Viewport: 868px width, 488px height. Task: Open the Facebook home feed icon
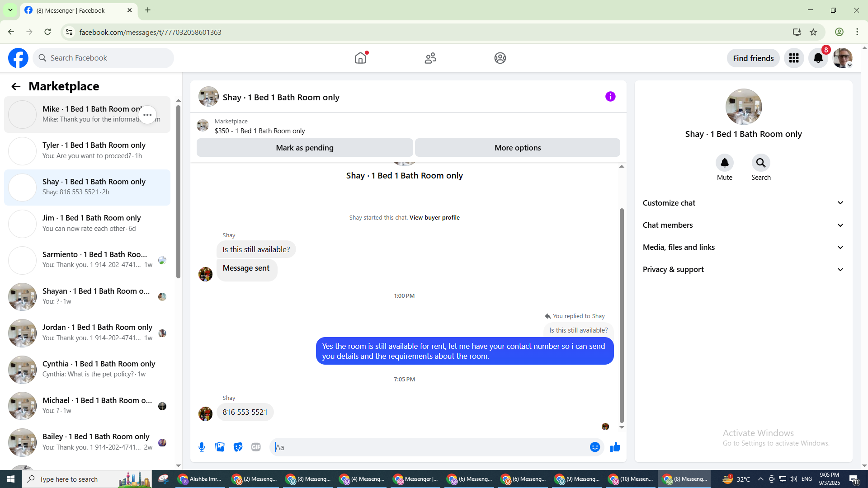coord(360,58)
